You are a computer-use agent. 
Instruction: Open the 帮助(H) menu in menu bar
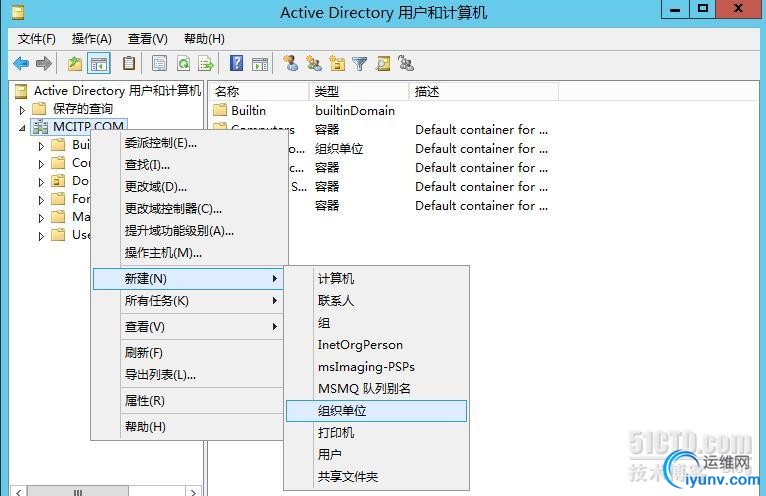coord(204,39)
